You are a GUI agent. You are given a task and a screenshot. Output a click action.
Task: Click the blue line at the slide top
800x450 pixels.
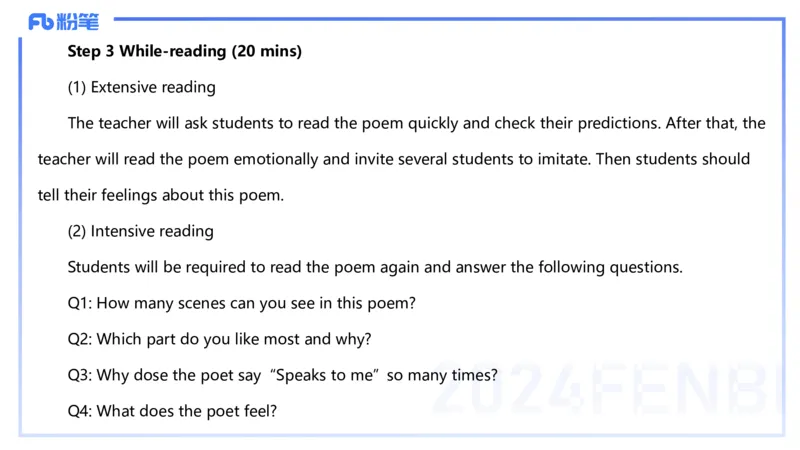coord(450,19)
